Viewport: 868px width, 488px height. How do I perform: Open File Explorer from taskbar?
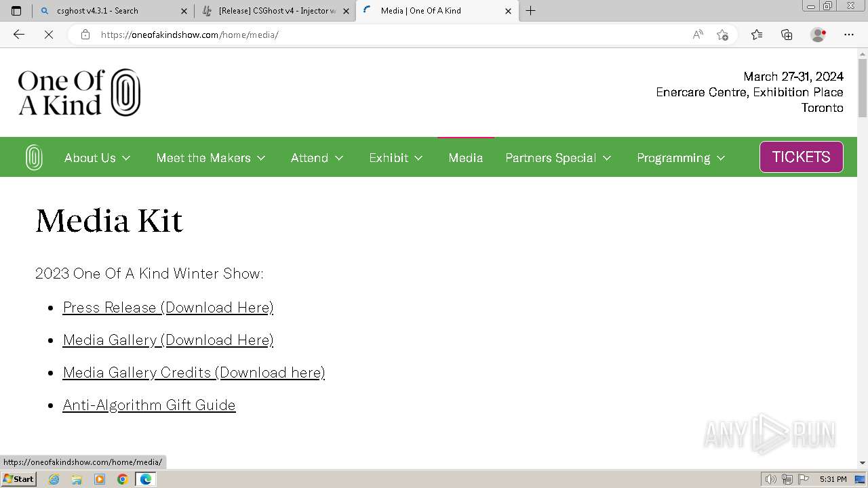77,479
